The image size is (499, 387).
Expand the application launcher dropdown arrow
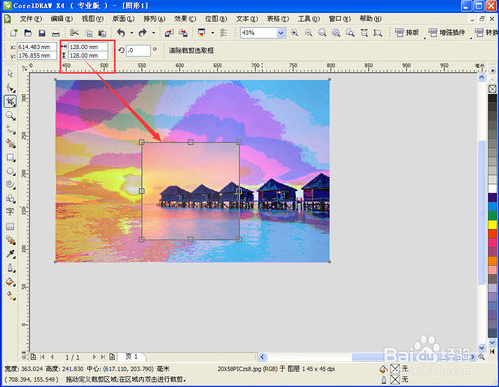pyautogui.click(x=213, y=33)
